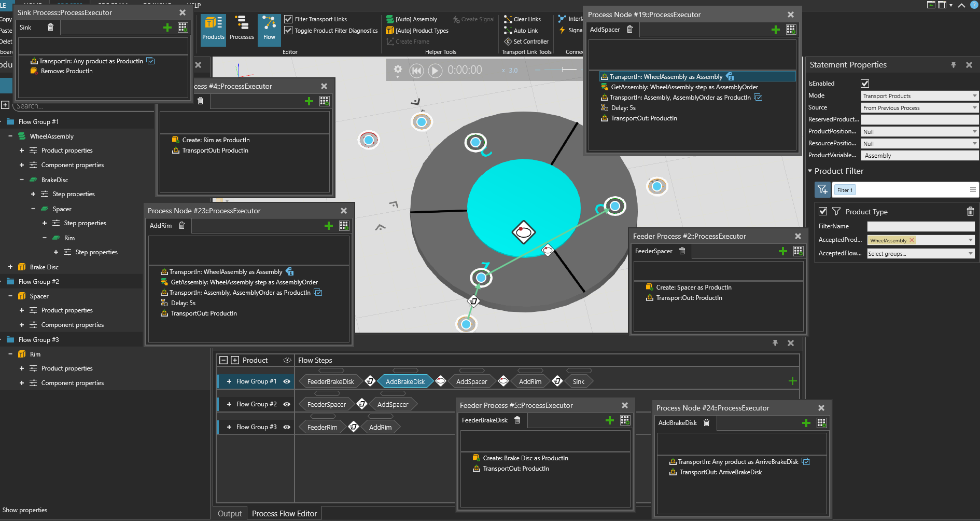Open simulation settings gear icon

point(398,70)
